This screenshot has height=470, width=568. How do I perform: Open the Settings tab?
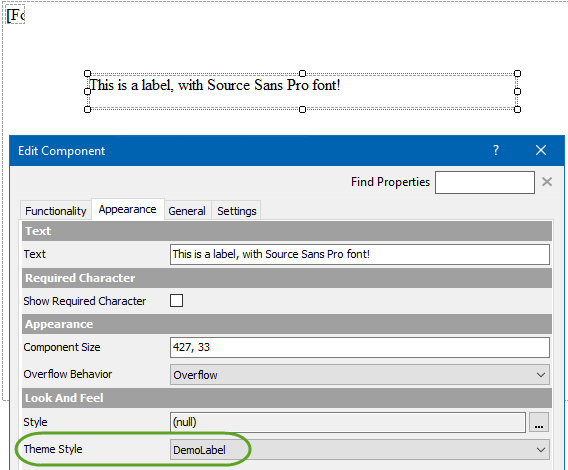(237, 211)
